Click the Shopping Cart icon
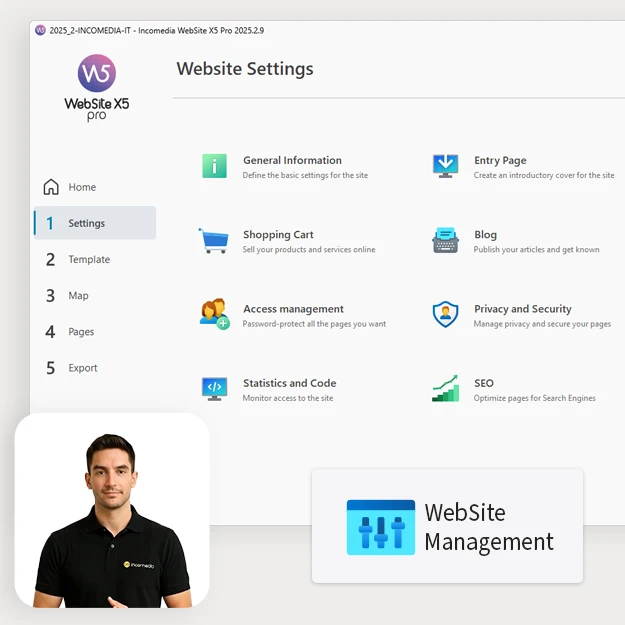This screenshot has width=625, height=625. click(213, 241)
